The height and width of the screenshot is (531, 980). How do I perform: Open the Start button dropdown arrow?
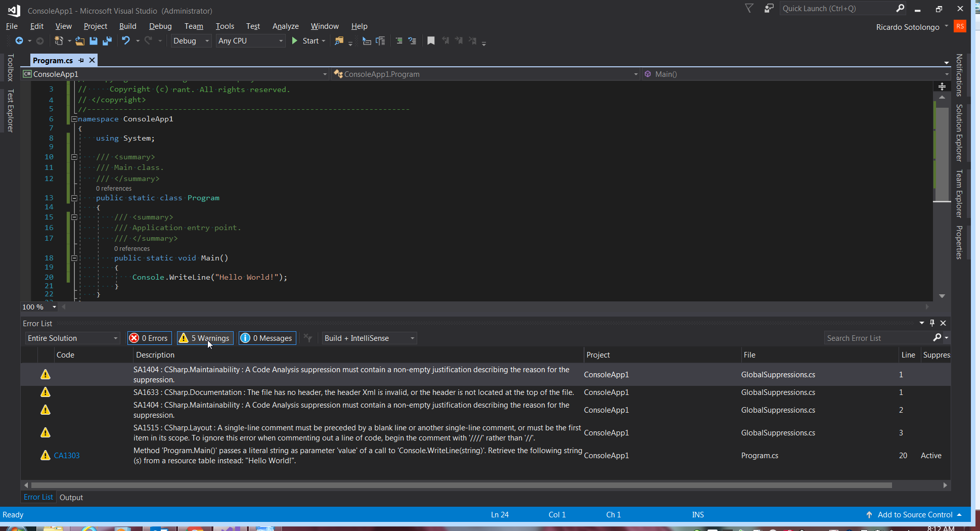324,41
